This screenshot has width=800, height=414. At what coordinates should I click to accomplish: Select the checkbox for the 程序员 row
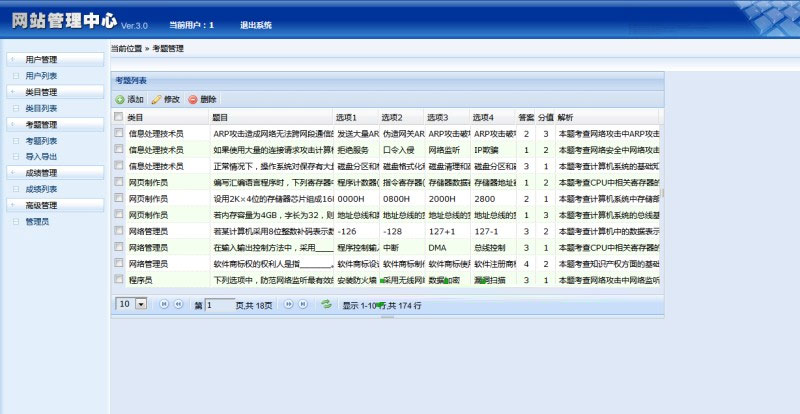pos(119,281)
